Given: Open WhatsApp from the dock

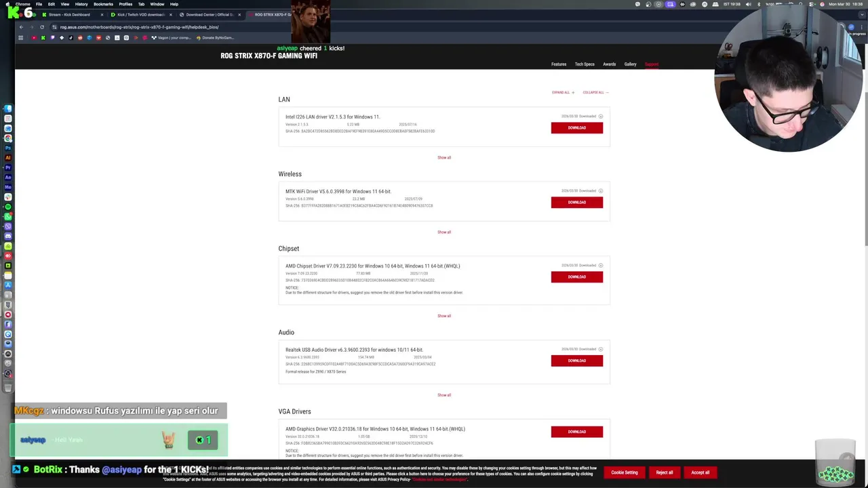Looking at the screenshot, I should [x=8, y=216].
